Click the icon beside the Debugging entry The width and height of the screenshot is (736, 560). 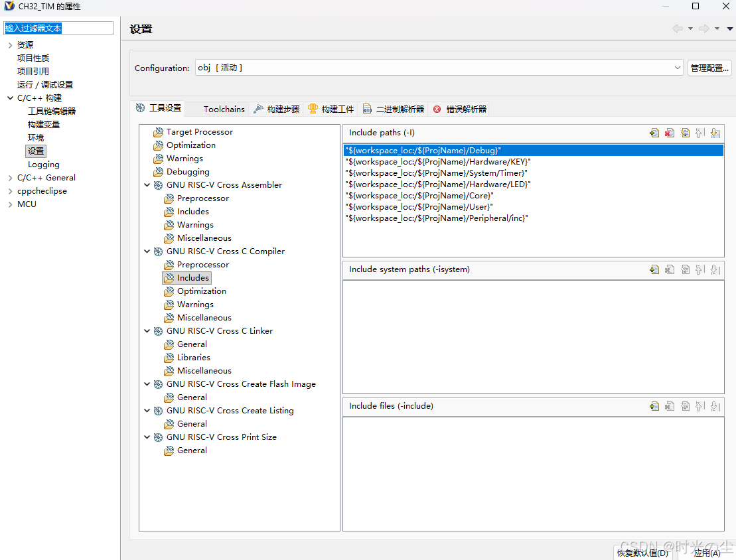click(158, 172)
